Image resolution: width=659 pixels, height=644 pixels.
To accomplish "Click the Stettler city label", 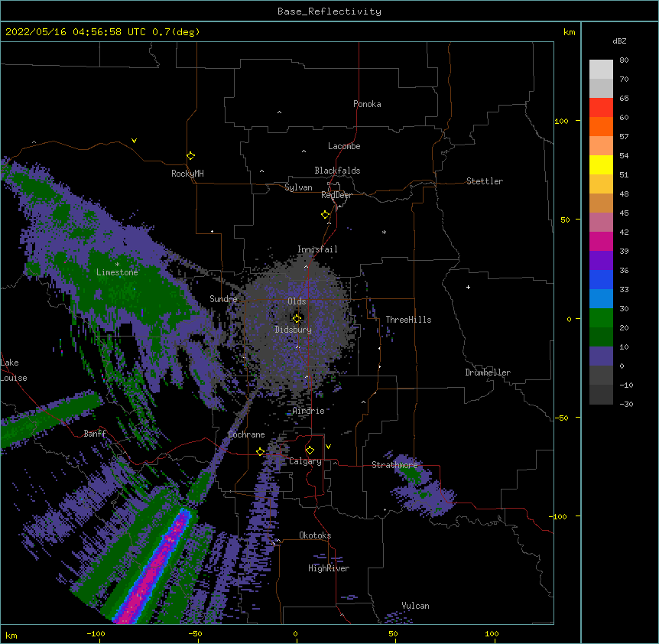I will [484, 181].
